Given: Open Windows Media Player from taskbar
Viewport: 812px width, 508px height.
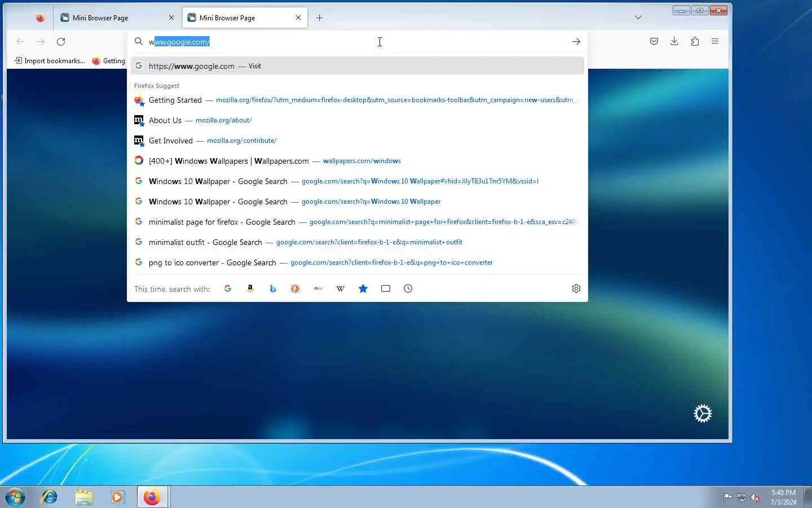Looking at the screenshot, I should (118, 497).
